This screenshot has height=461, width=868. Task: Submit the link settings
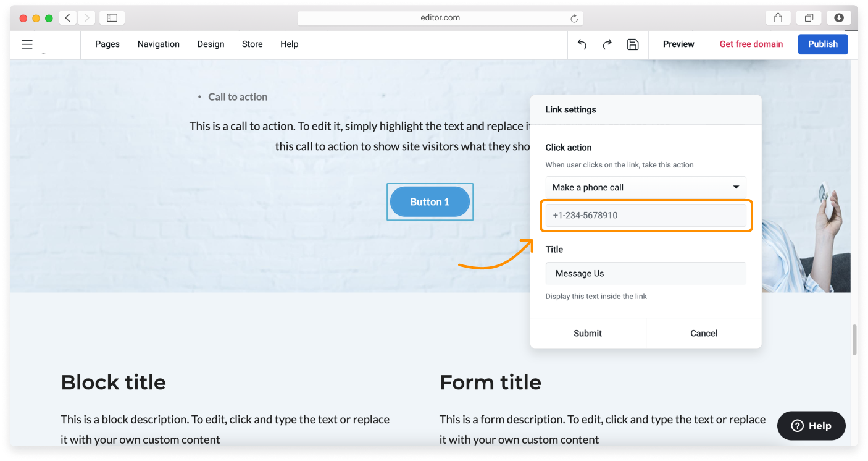(x=588, y=333)
